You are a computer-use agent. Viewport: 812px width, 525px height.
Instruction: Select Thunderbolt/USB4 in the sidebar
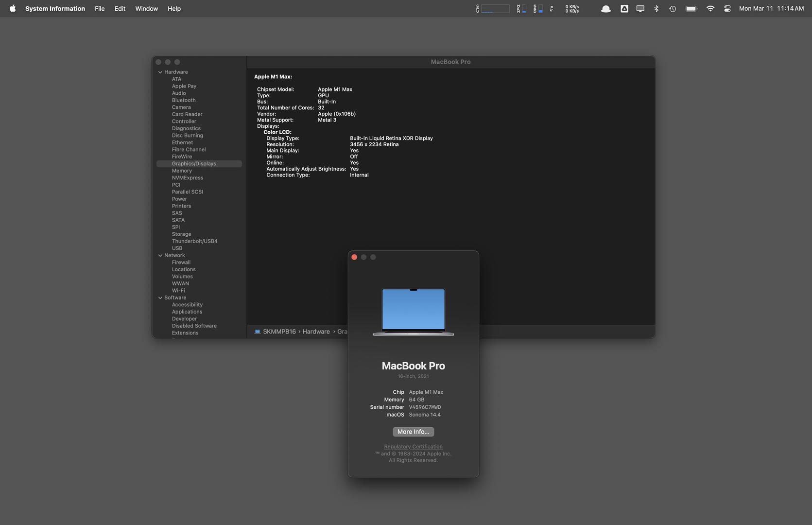pos(194,241)
